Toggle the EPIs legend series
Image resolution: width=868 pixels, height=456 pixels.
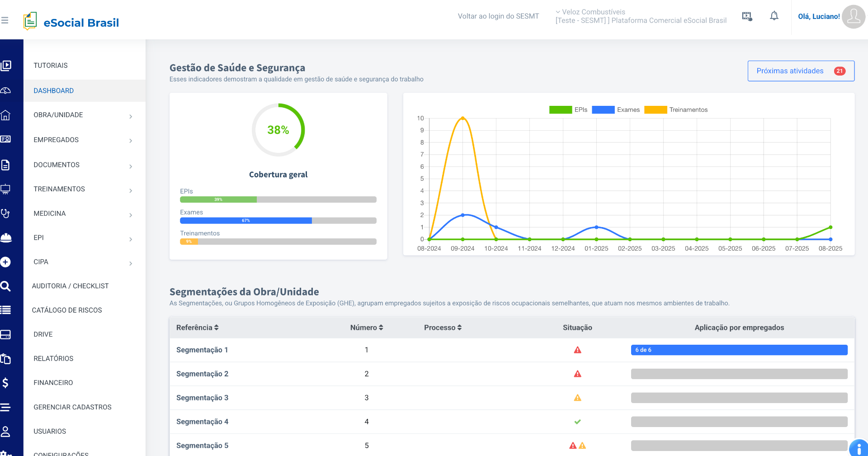tap(568, 110)
